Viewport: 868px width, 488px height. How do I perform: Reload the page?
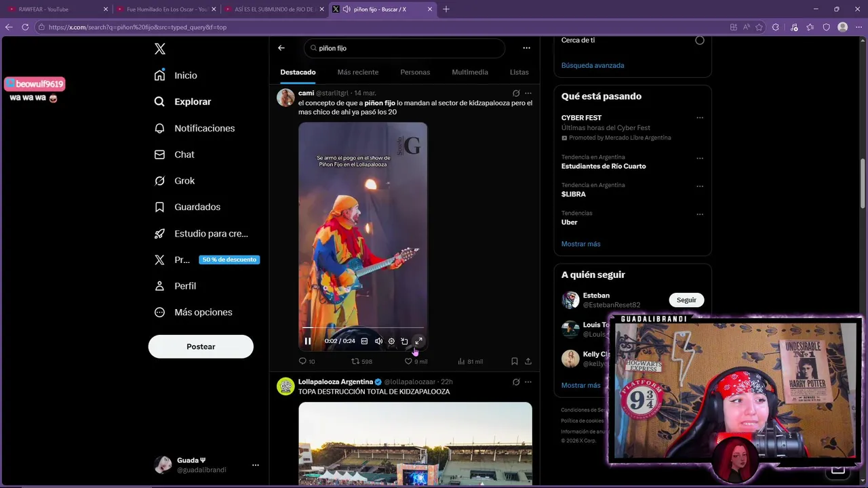pyautogui.click(x=25, y=27)
